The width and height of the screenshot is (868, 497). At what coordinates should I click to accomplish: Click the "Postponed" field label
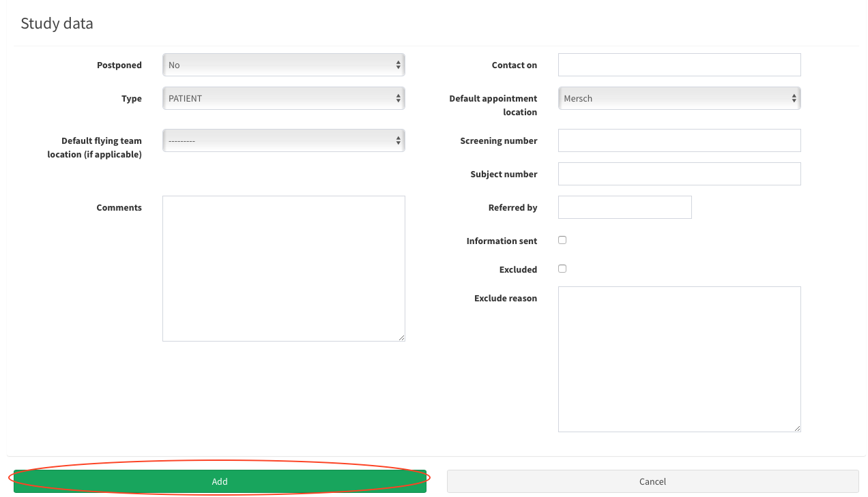119,65
